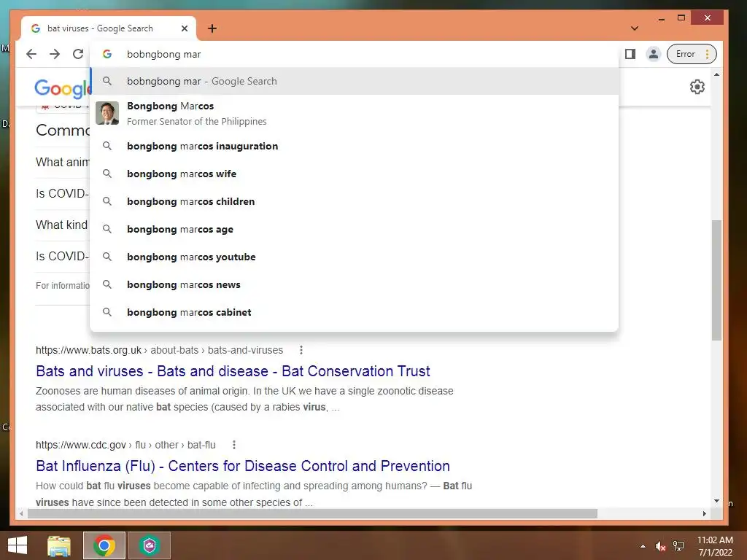Expand the 'What kind' question
Viewport: 747px width, 560px height.
coord(62,225)
